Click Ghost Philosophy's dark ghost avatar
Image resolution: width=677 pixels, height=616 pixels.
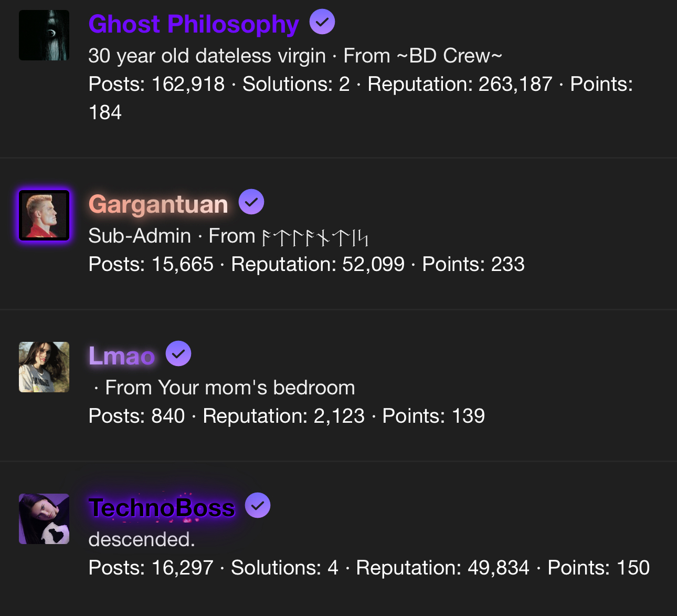44,35
